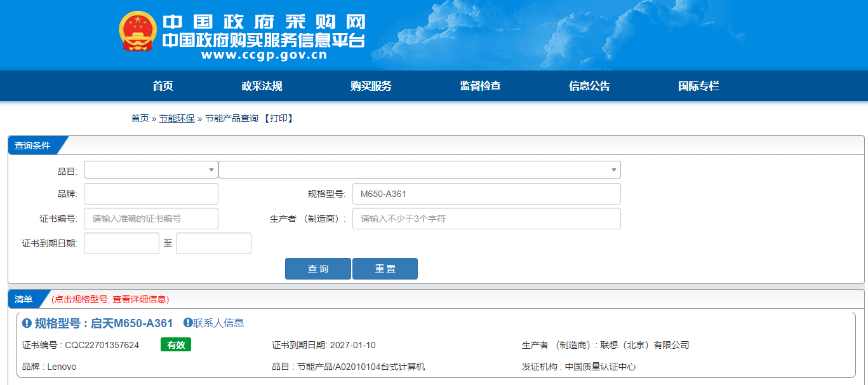Viewport: 868px width, 385px height.
Task: Focus the 品牌 brand input field
Action: tap(150, 194)
